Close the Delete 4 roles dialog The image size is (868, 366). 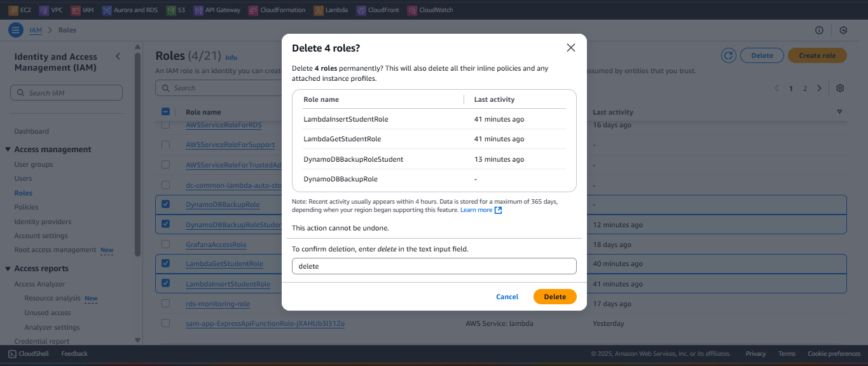[570, 48]
